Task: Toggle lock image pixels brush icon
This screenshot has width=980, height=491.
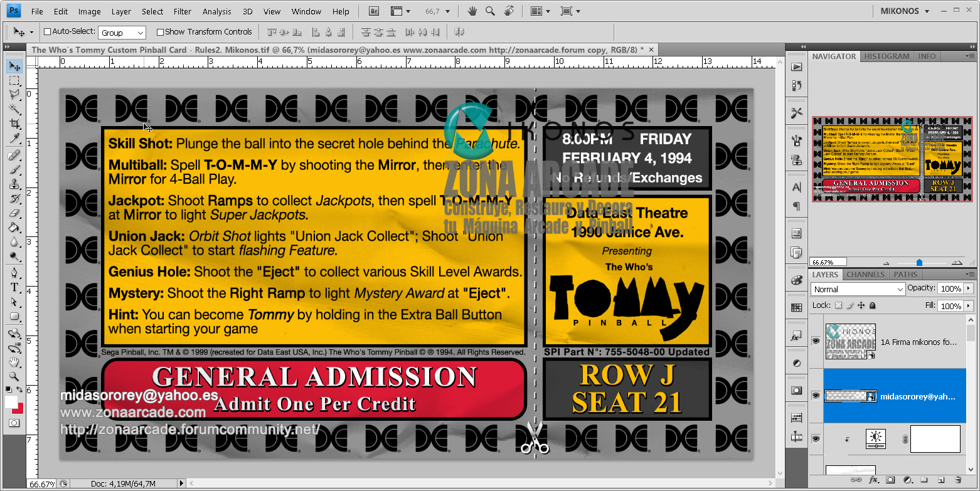Action: pos(850,305)
